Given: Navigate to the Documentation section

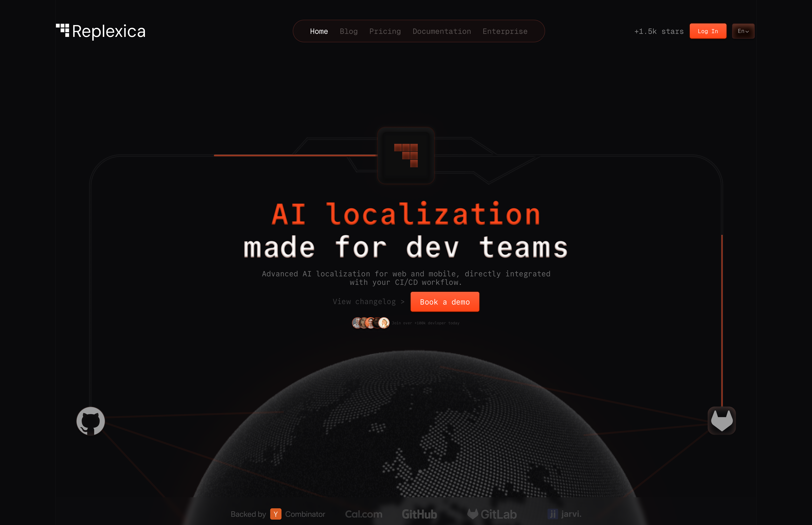Looking at the screenshot, I should 442,31.
